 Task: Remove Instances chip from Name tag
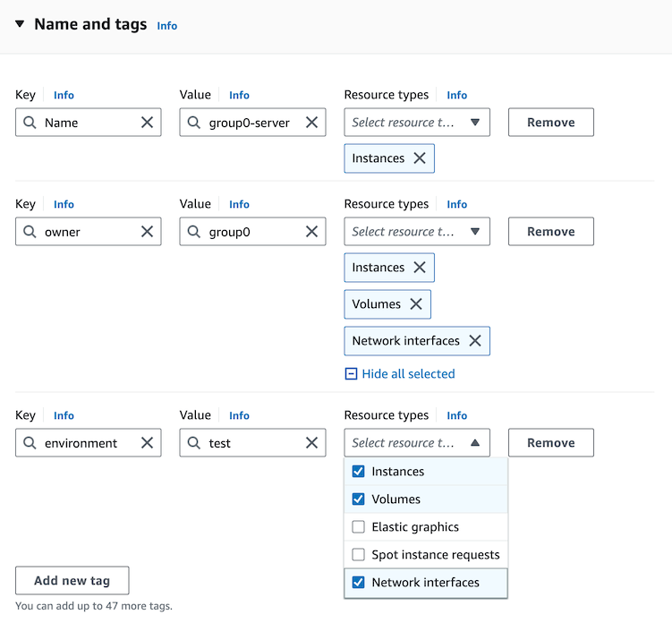tap(419, 158)
